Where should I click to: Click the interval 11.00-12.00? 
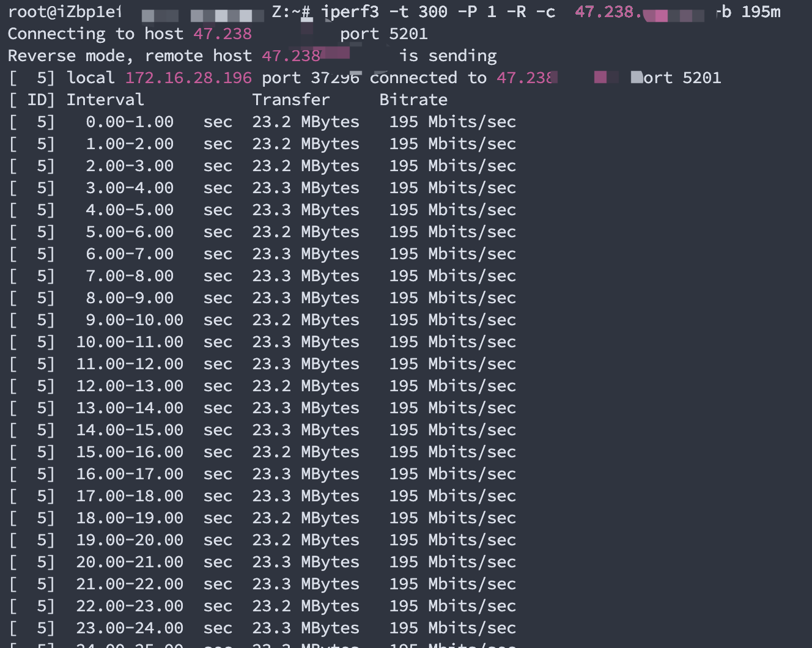point(130,364)
